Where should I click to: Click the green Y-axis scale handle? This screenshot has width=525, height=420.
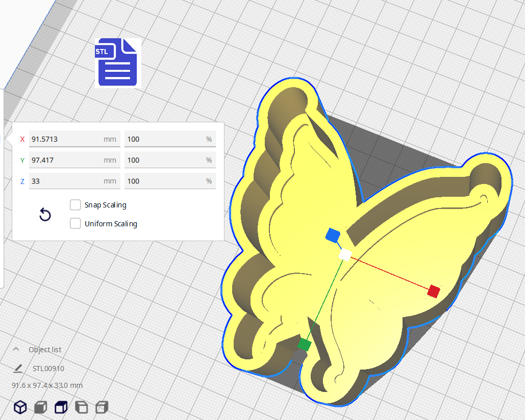coord(304,345)
